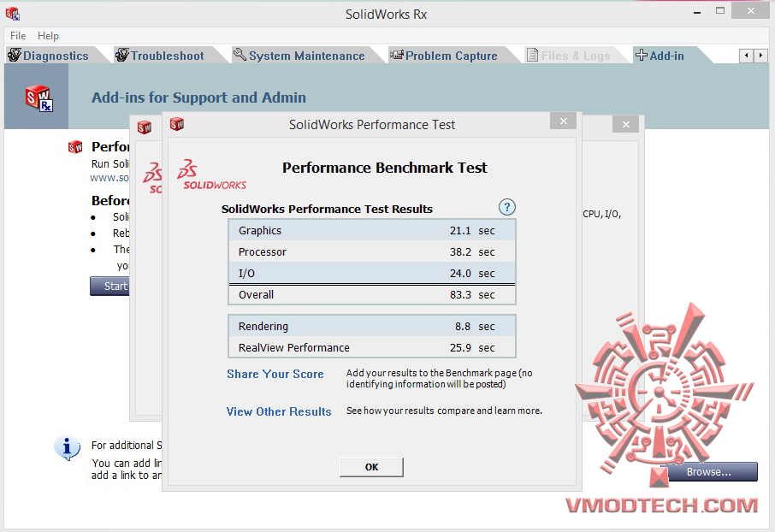The image size is (775, 532).
Task: Click the SolidWorks Rx title bar icon
Action: (x=13, y=14)
